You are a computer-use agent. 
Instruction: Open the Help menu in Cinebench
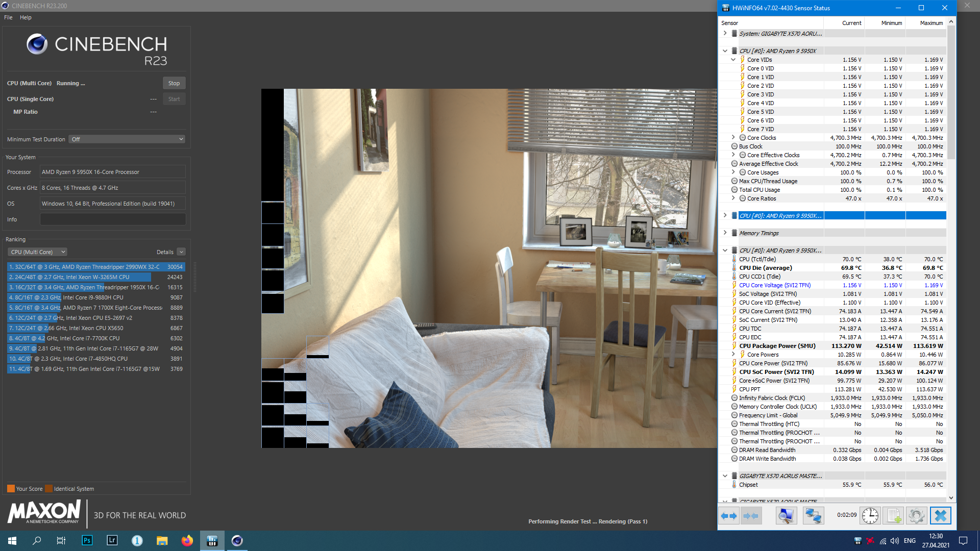point(26,17)
